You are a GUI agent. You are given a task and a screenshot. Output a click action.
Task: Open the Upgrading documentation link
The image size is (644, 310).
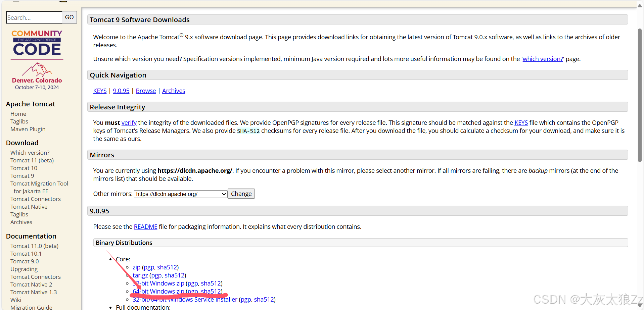tap(24, 269)
